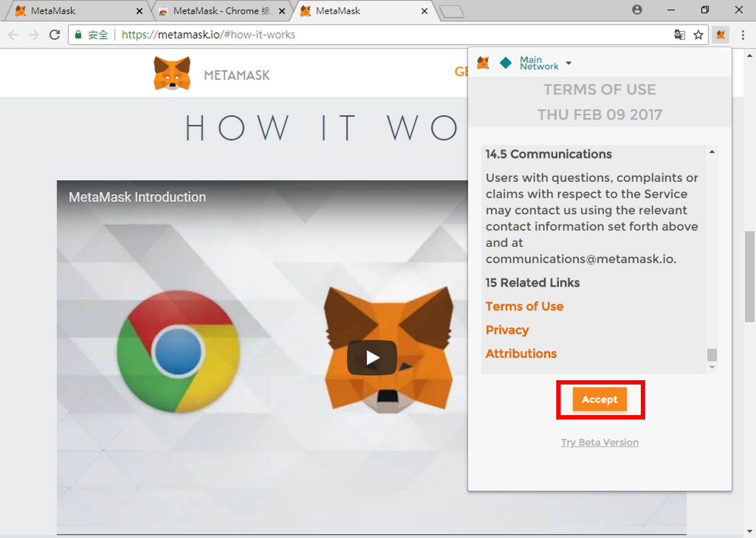Open the Try Beta Version link
The height and width of the screenshot is (538, 756).
pos(600,442)
